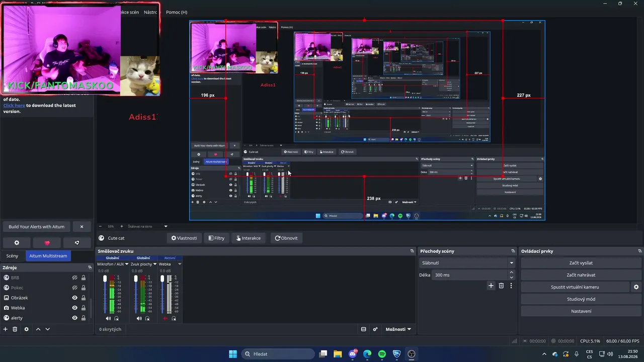
Task: Mute the Zvuk plochy speaker icon
Action: (x=139, y=318)
